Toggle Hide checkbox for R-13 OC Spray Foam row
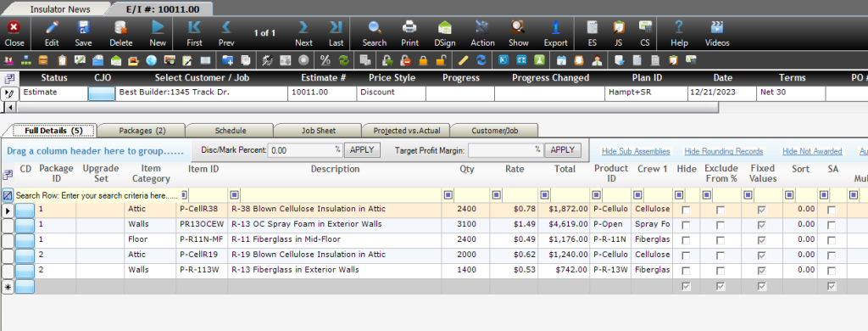The height and width of the screenshot is (331, 868). coord(687,225)
